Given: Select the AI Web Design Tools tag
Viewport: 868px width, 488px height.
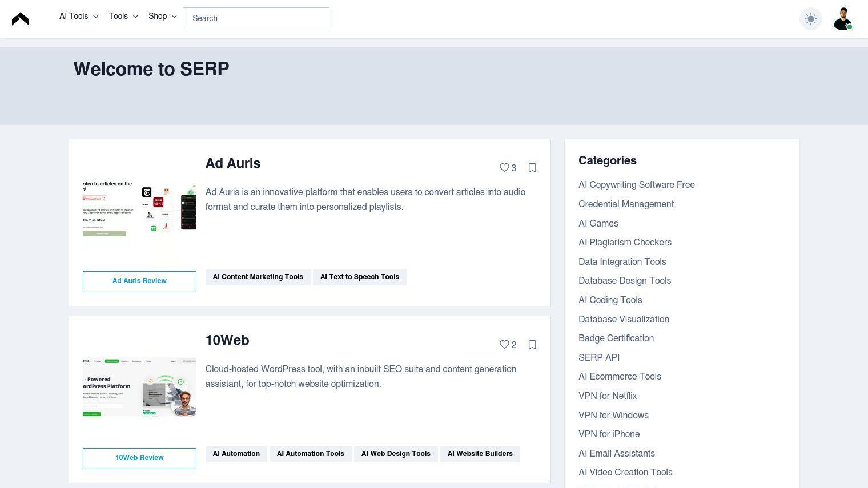Looking at the screenshot, I should [x=396, y=454].
